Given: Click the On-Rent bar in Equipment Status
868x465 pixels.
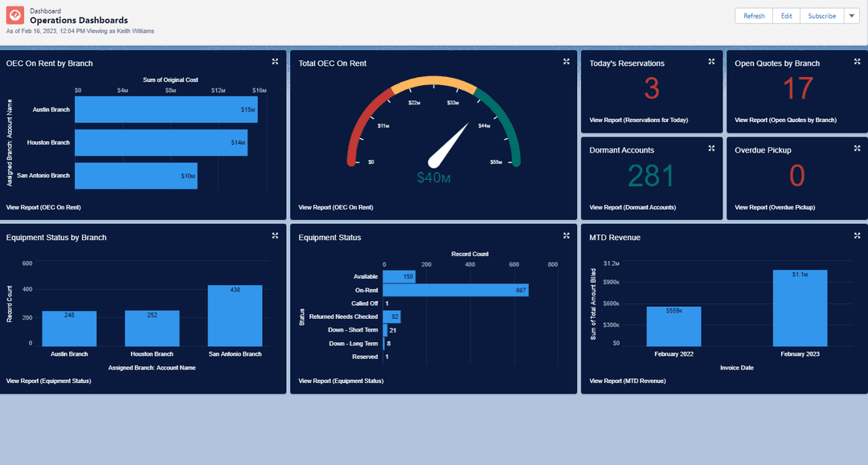Looking at the screenshot, I should [456, 290].
